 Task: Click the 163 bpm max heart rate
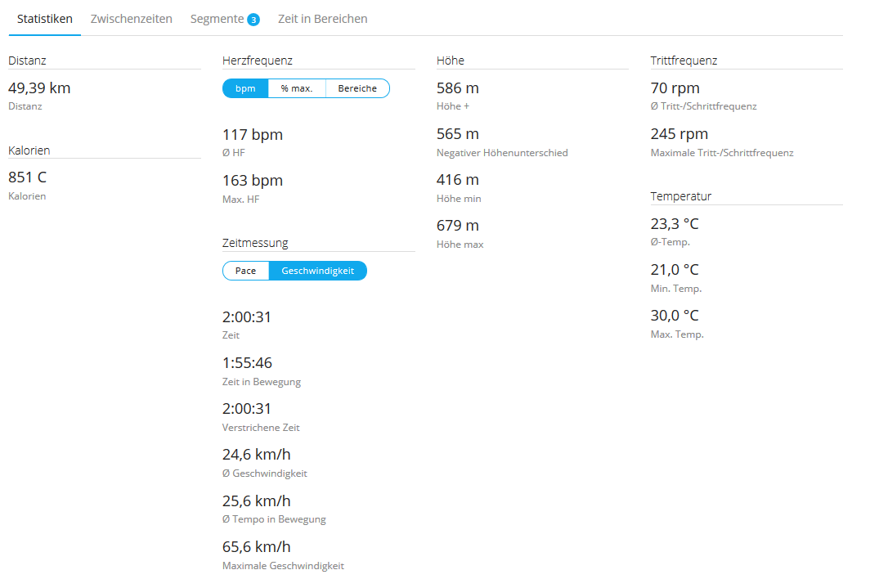(x=253, y=181)
